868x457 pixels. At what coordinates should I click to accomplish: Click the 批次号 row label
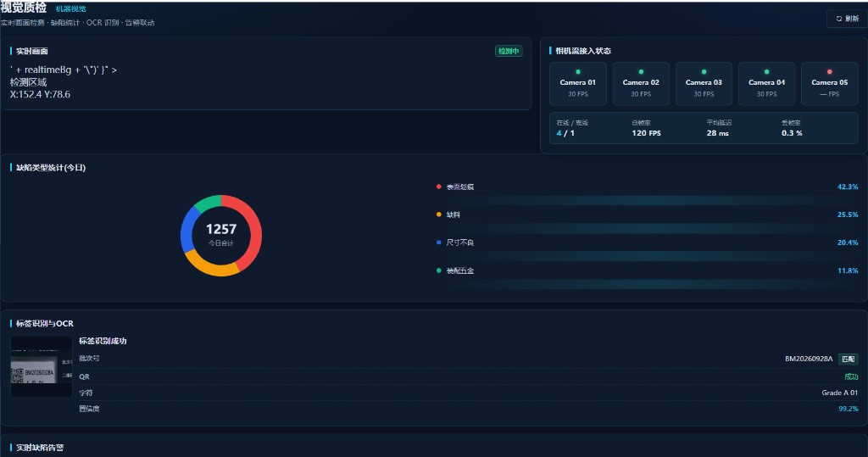88,359
